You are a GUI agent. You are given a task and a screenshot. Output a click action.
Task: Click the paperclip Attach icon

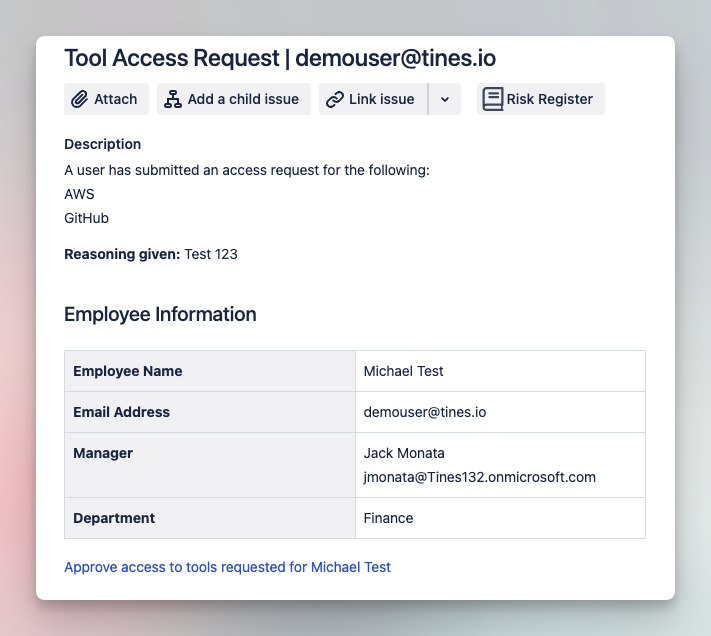click(x=79, y=99)
